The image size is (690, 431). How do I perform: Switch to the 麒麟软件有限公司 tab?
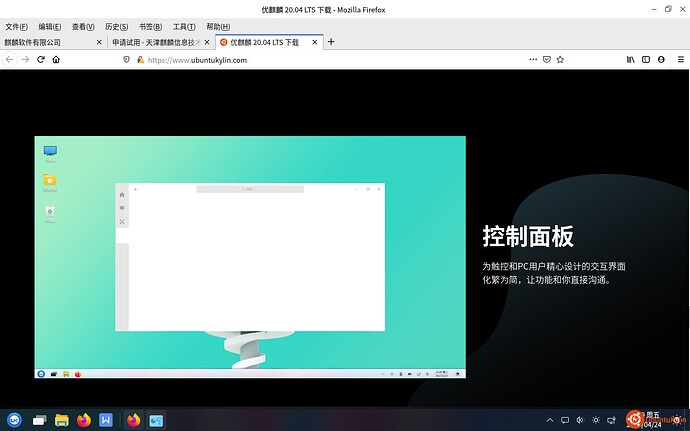click(x=54, y=42)
